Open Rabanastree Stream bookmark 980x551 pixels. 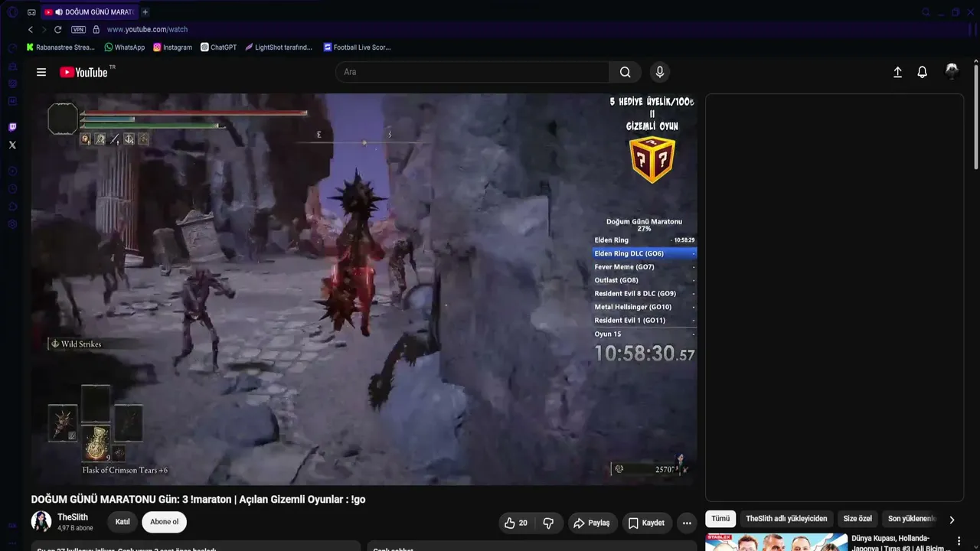pos(60,47)
